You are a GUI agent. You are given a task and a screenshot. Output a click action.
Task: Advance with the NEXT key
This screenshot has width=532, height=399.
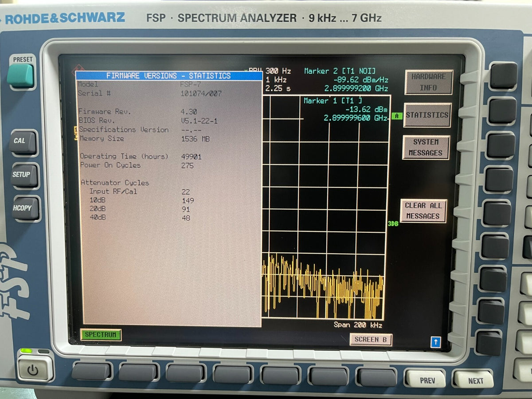click(x=473, y=380)
